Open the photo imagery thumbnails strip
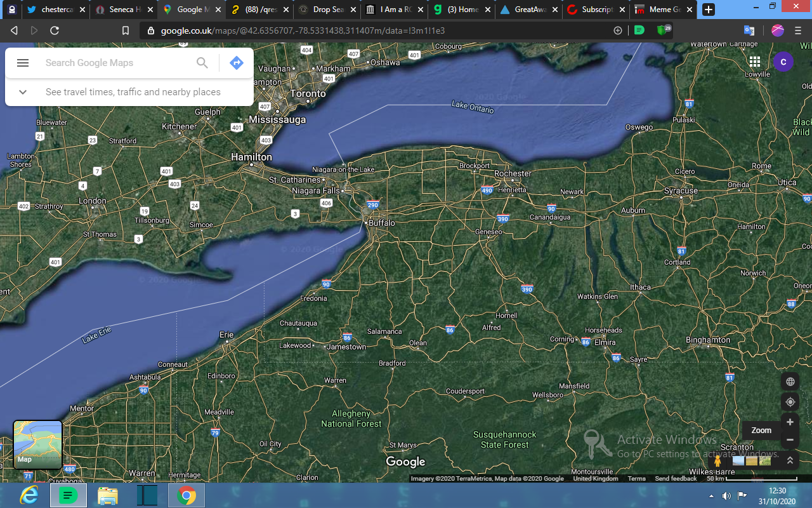Image resolution: width=812 pixels, height=508 pixels. (752, 461)
